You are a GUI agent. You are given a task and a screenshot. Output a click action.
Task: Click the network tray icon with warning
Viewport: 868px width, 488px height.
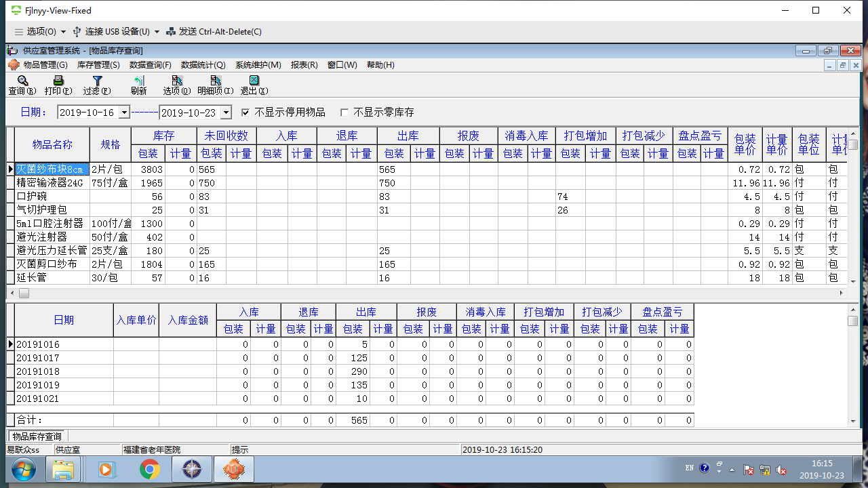point(765,469)
